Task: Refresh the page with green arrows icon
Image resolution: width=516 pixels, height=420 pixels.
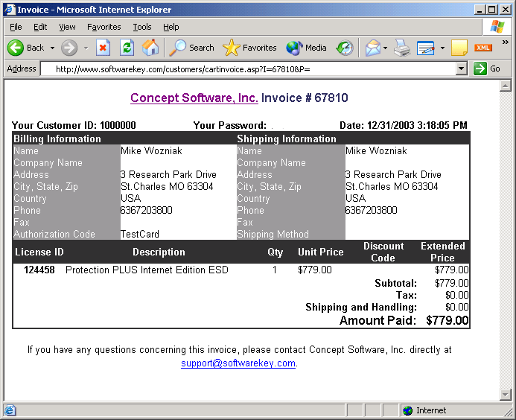Action: point(127,48)
